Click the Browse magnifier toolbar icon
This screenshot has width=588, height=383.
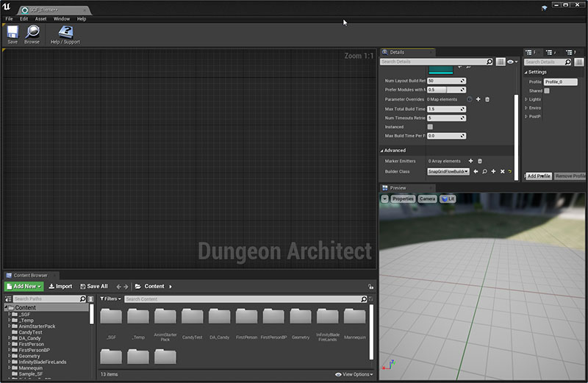(x=32, y=35)
